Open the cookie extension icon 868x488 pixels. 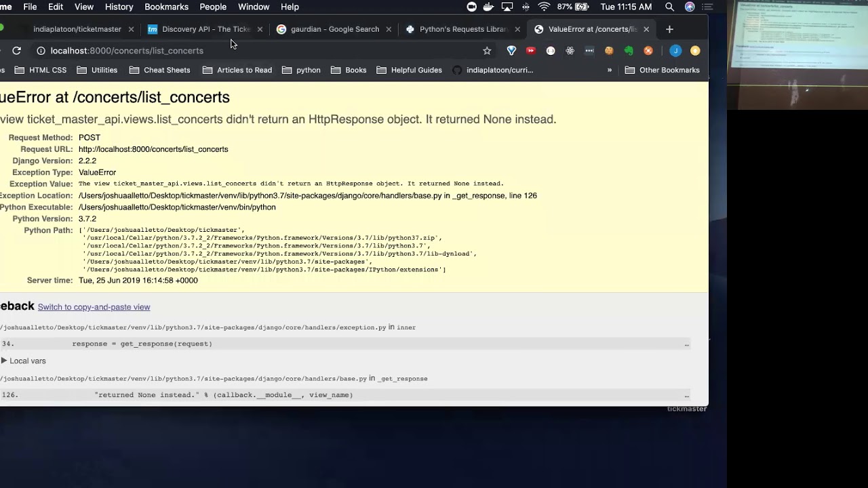point(609,51)
